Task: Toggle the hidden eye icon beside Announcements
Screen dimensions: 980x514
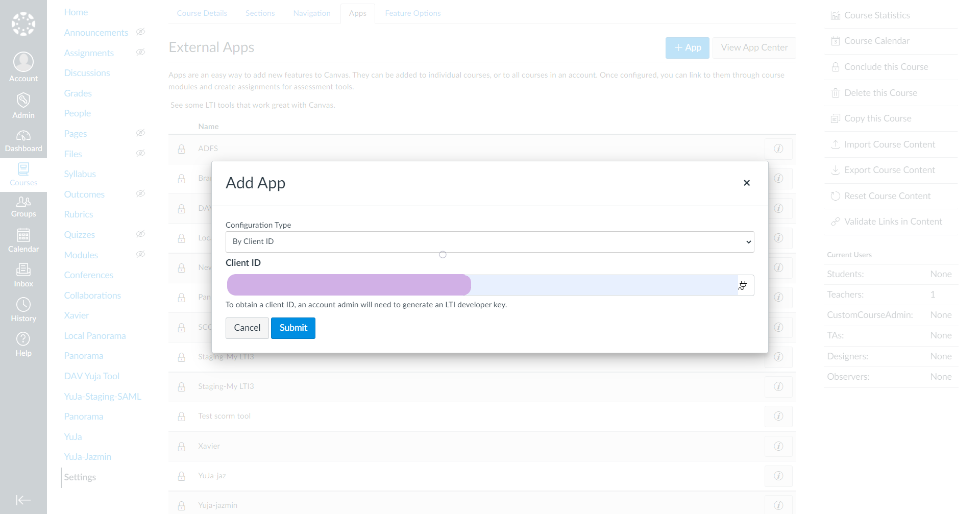Action: click(x=141, y=32)
